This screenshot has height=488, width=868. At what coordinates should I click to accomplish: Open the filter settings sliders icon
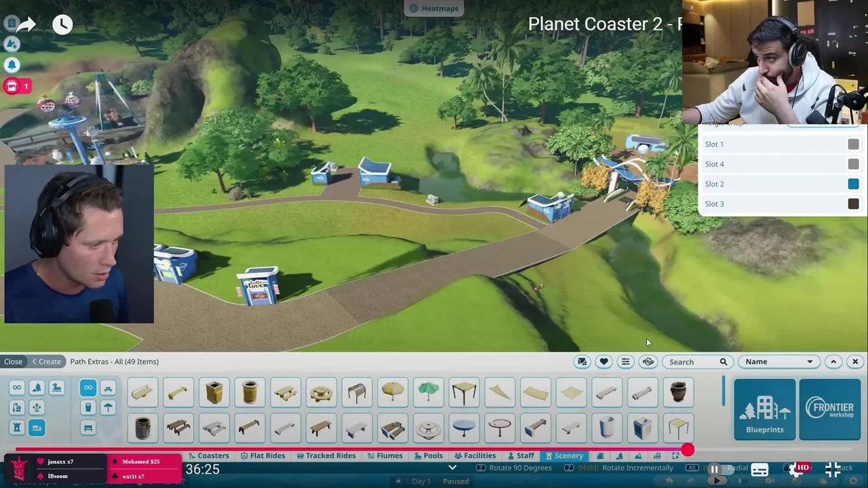(x=625, y=362)
